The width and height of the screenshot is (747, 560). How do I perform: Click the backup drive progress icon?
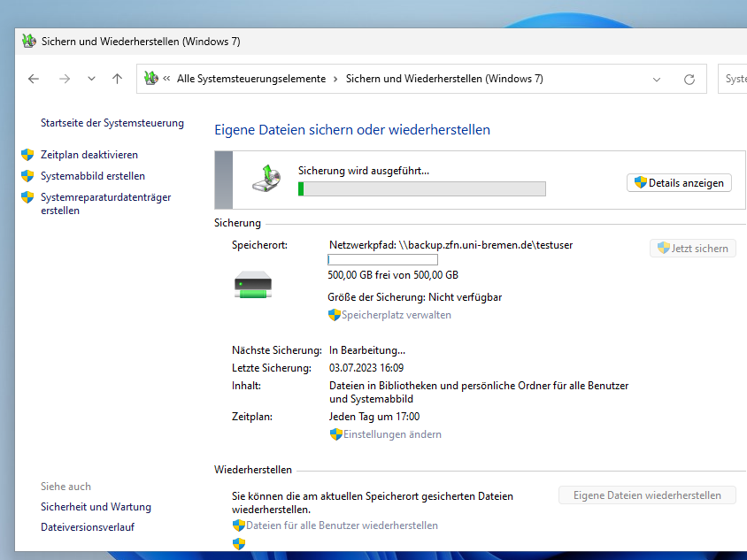(x=267, y=178)
